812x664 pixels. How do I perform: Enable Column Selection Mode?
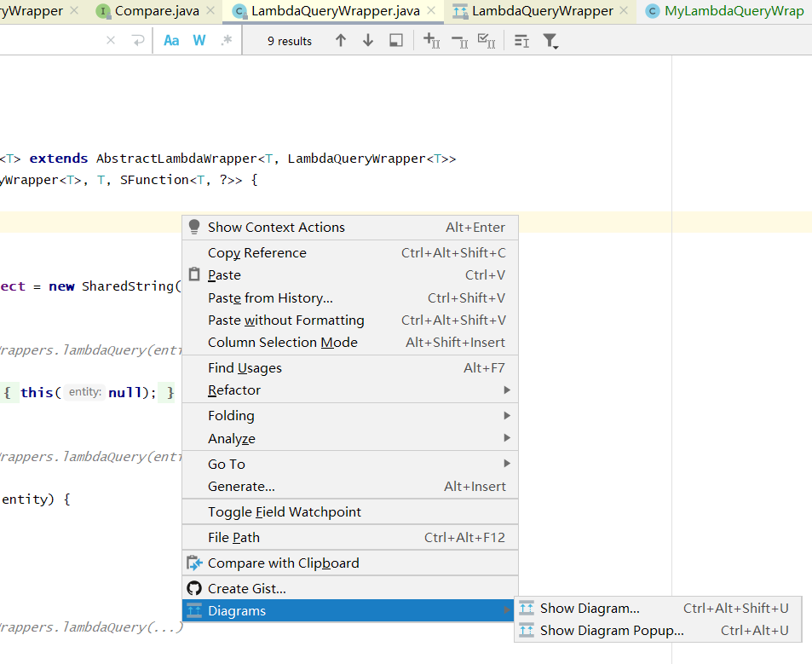(x=350, y=343)
